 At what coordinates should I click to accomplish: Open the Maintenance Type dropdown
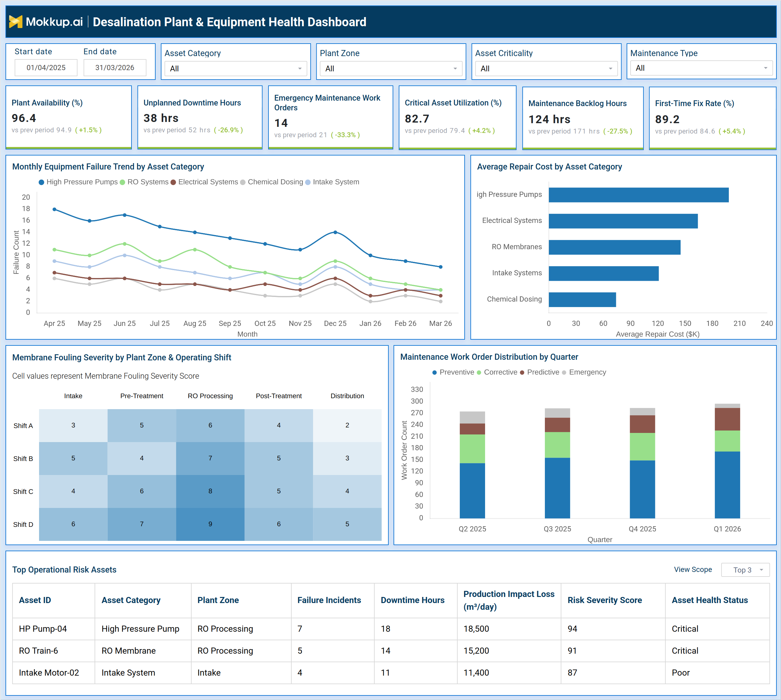pos(701,68)
